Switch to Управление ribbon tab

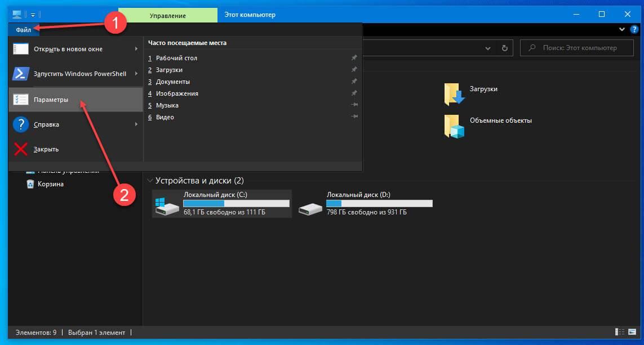click(167, 16)
